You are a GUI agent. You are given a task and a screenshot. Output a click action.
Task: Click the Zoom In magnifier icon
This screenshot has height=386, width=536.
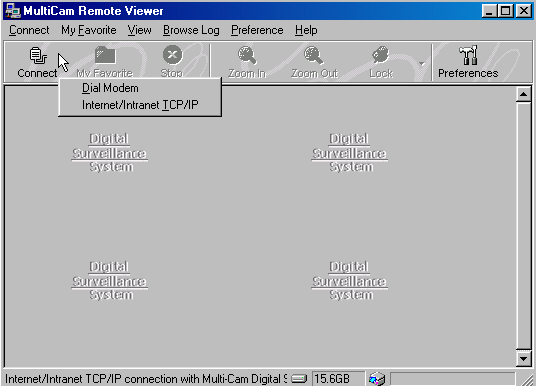[247, 55]
